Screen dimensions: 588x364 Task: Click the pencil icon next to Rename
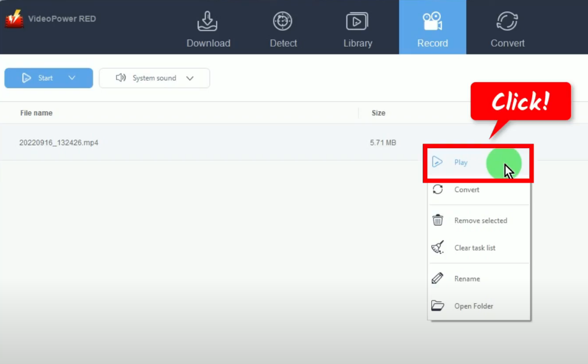tap(437, 278)
